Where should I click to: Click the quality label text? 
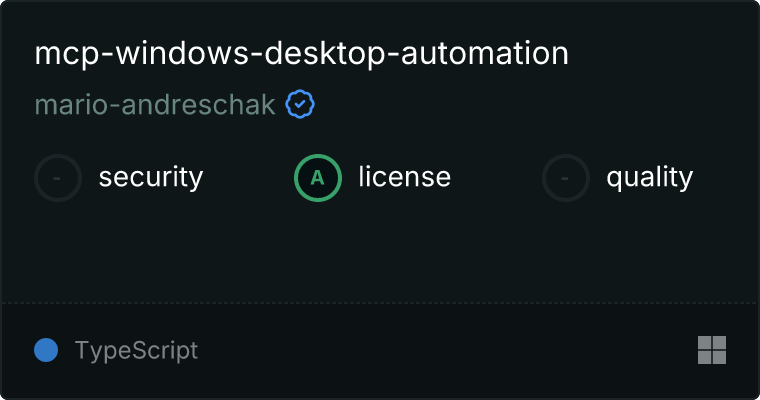(650, 177)
